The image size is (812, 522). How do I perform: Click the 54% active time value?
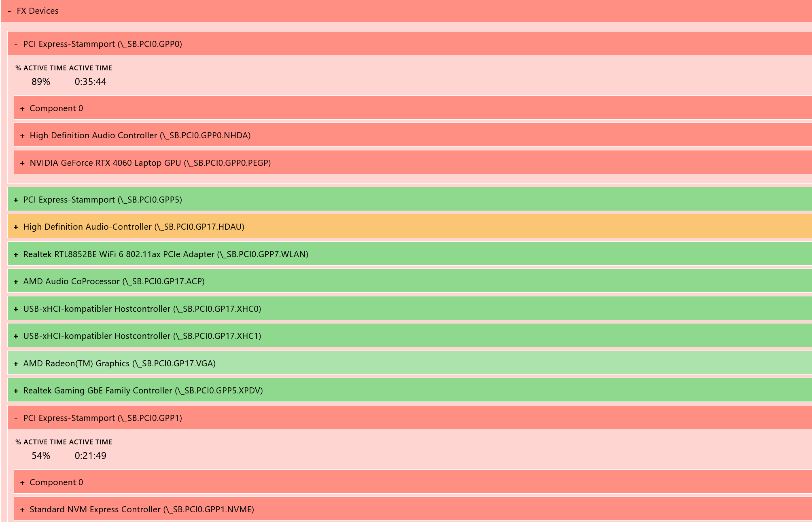coord(41,456)
